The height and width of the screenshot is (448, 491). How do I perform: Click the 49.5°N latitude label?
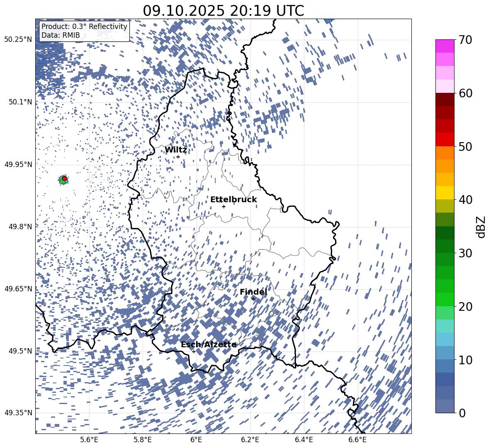20,351
